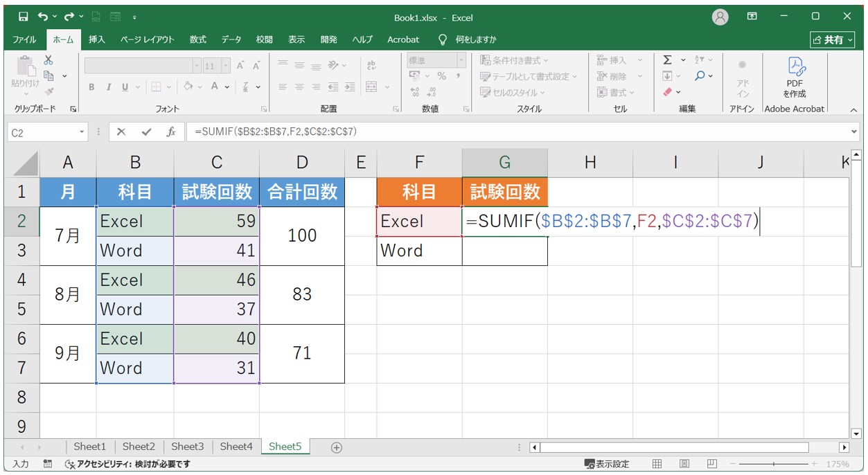Select cell D2 showing 100
This screenshot has width=868, height=475.
coord(302,236)
